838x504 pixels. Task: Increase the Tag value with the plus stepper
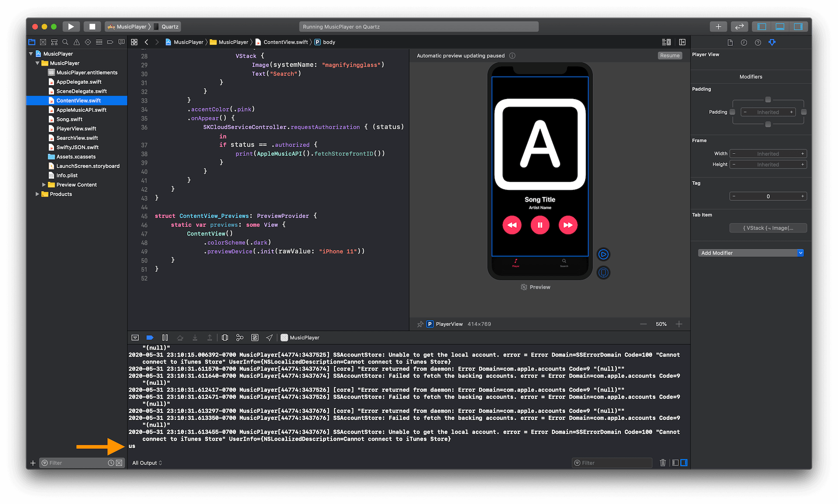pyautogui.click(x=802, y=196)
